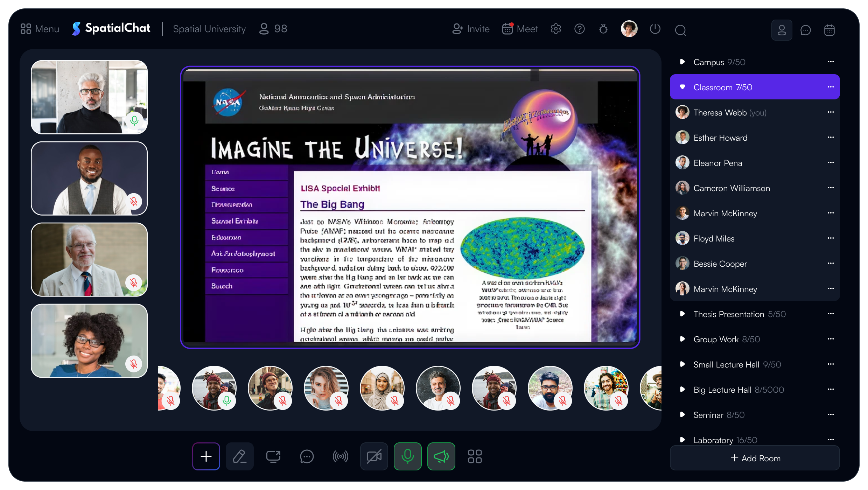868x490 pixels.
Task: Expand the Campus room
Action: pyautogui.click(x=682, y=62)
